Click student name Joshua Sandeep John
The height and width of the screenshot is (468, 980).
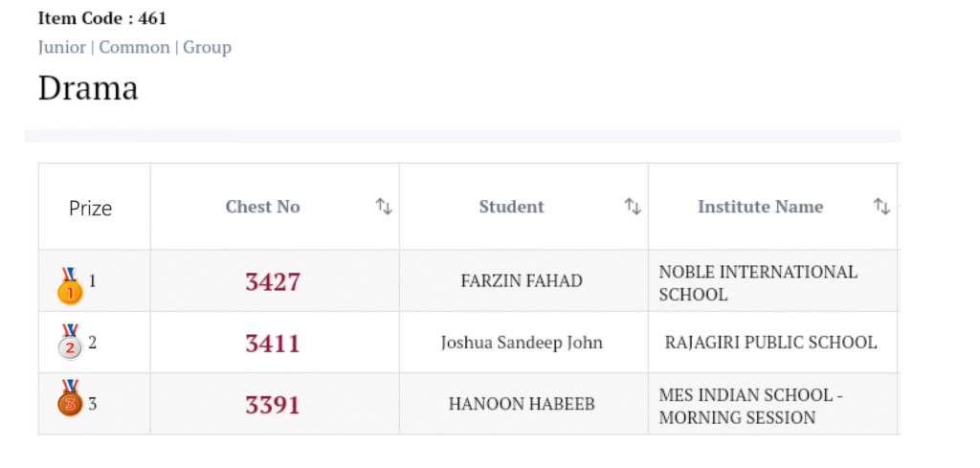[x=522, y=343]
